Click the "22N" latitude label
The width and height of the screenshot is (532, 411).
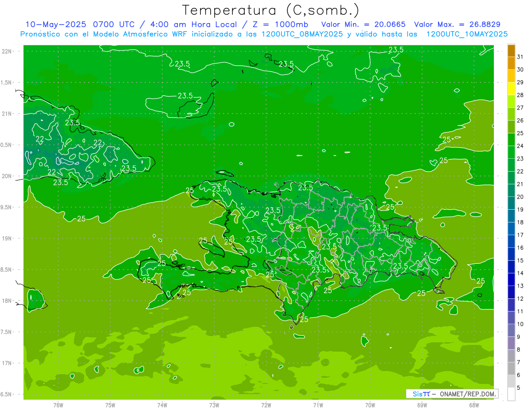point(7,51)
